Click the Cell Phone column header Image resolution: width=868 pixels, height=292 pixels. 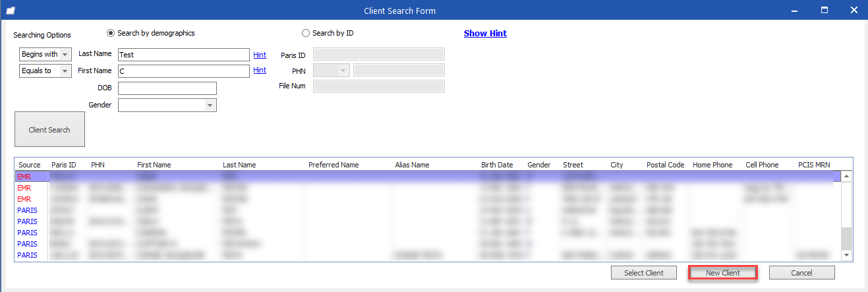(762, 165)
